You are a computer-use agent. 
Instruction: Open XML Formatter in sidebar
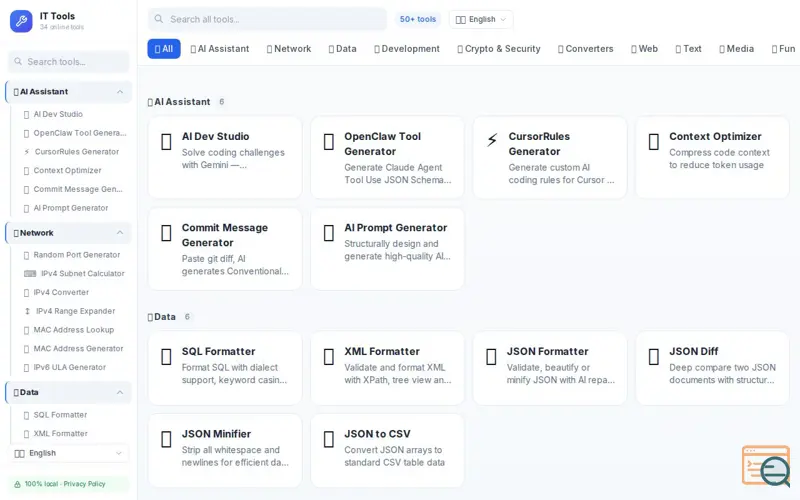tap(70, 434)
